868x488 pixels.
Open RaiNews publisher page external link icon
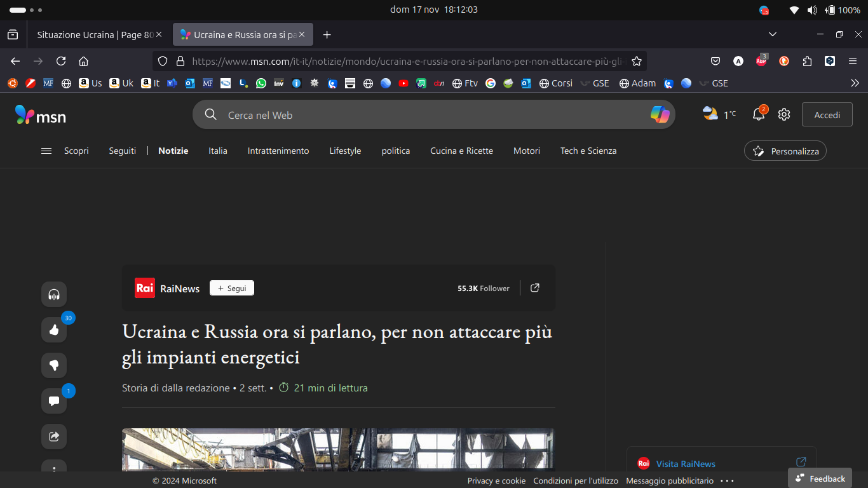(535, 288)
